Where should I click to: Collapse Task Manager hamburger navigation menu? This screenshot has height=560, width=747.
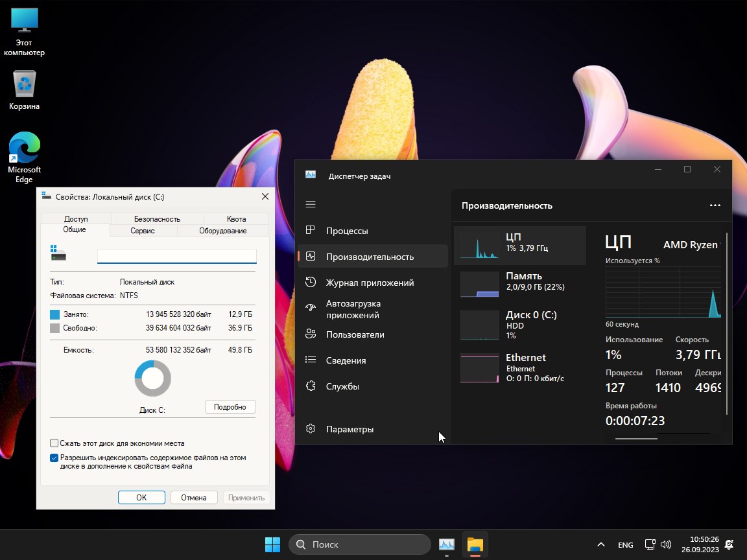(x=311, y=204)
